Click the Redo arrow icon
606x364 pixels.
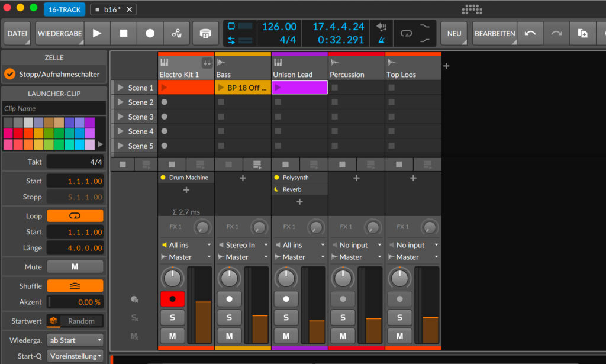tap(556, 33)
